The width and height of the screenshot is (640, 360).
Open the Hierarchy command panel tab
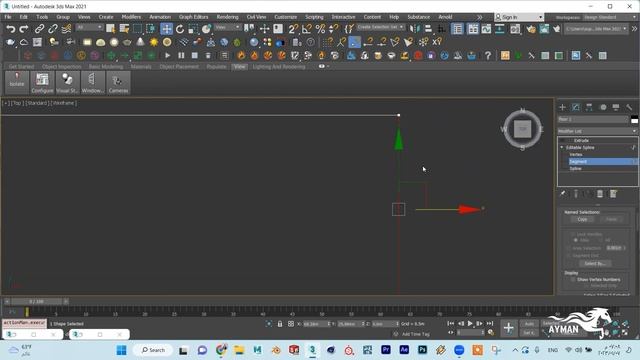[589, 107]
